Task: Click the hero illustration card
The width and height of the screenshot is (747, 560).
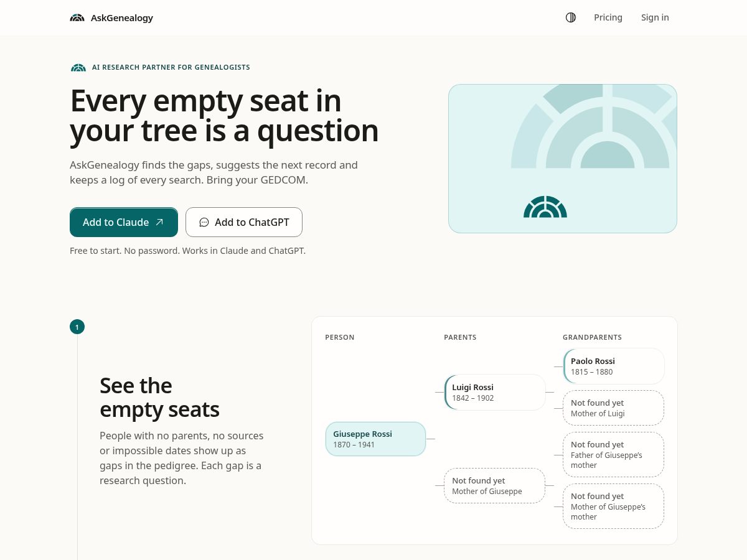Action: [x=563, y=159]
